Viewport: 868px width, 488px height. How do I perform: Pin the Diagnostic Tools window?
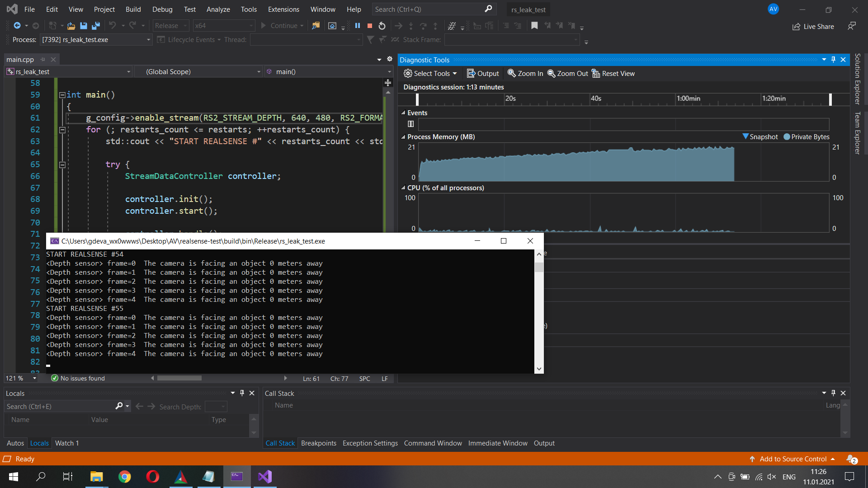coord(833,59)
